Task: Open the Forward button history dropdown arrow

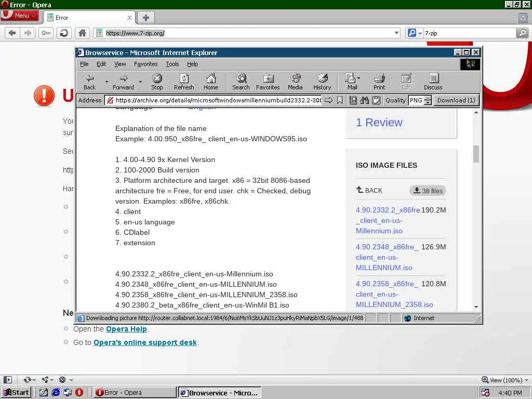Action: 140,82
